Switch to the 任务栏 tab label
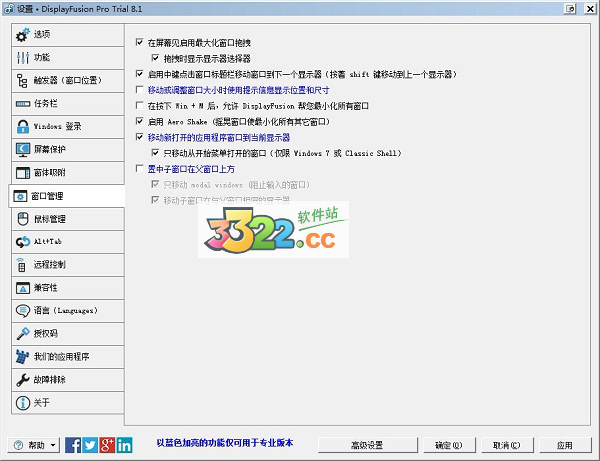Screen dimensions: 600x461 (x=46, y=103)
